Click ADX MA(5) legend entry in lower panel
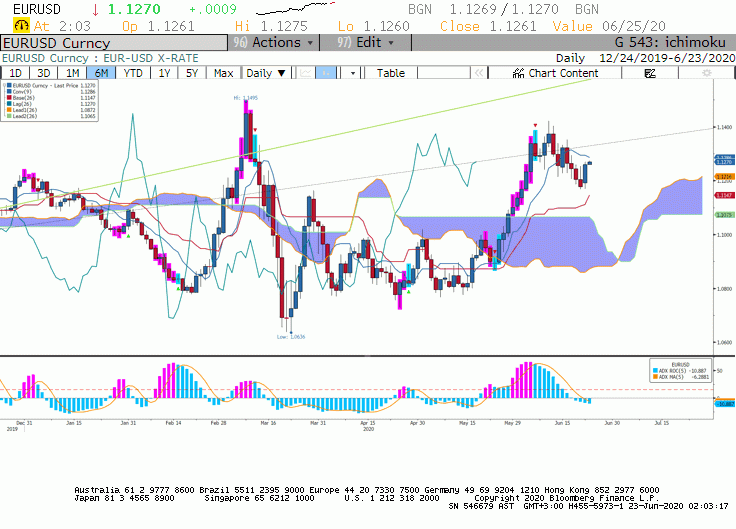 [x=680, y=376]
